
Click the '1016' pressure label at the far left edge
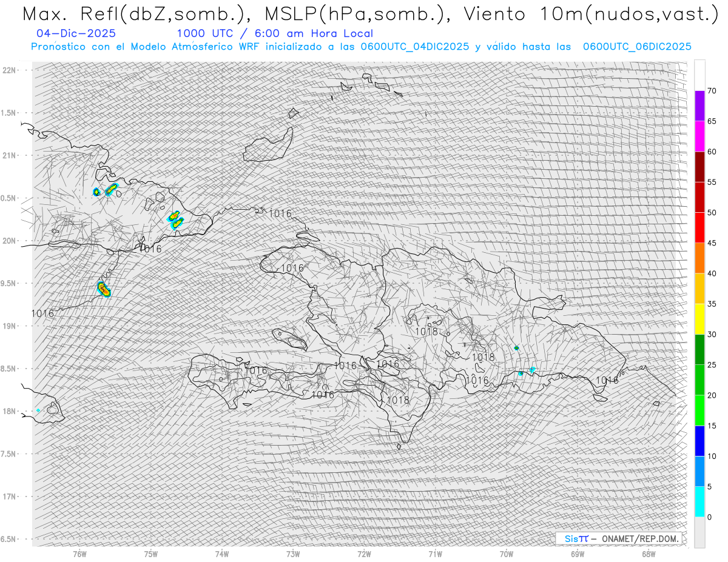click(x=42, y=313)
